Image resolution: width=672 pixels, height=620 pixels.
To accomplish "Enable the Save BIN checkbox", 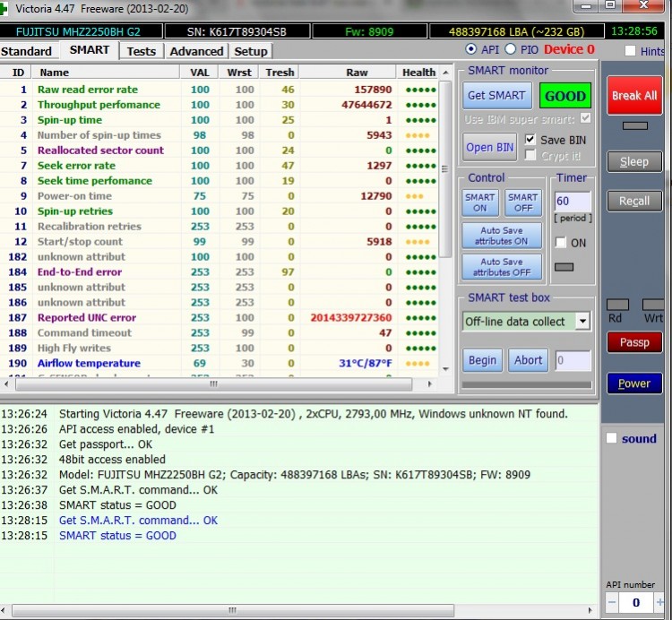I will (530, 140).
